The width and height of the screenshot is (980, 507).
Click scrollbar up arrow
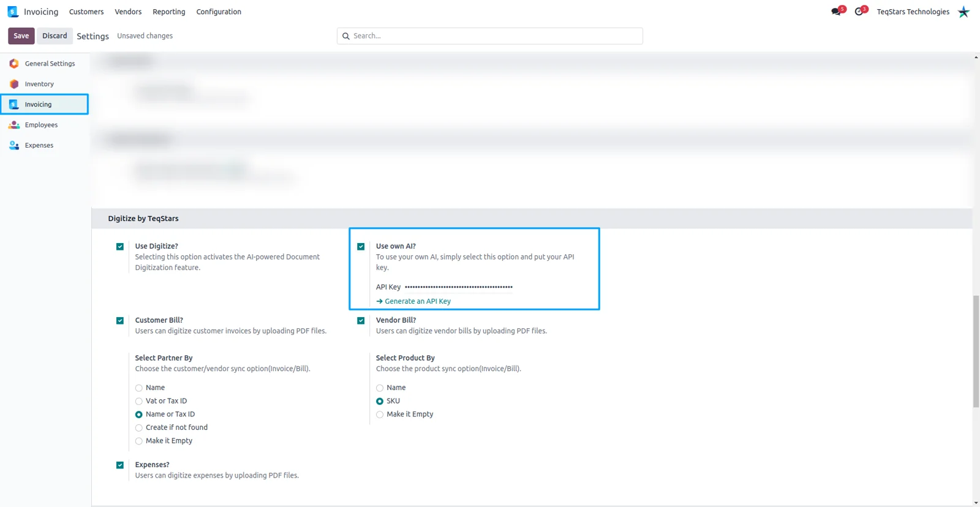(x=976, y=57)
